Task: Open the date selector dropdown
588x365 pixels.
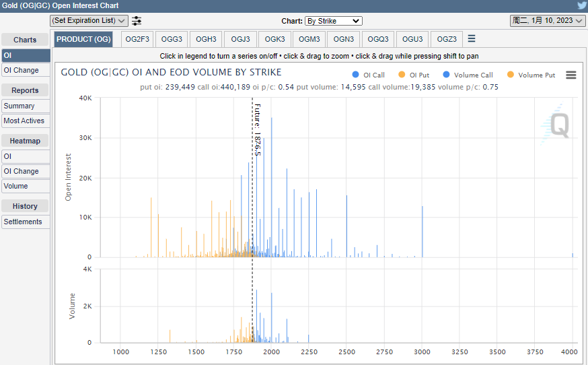Action: (547, 21)
